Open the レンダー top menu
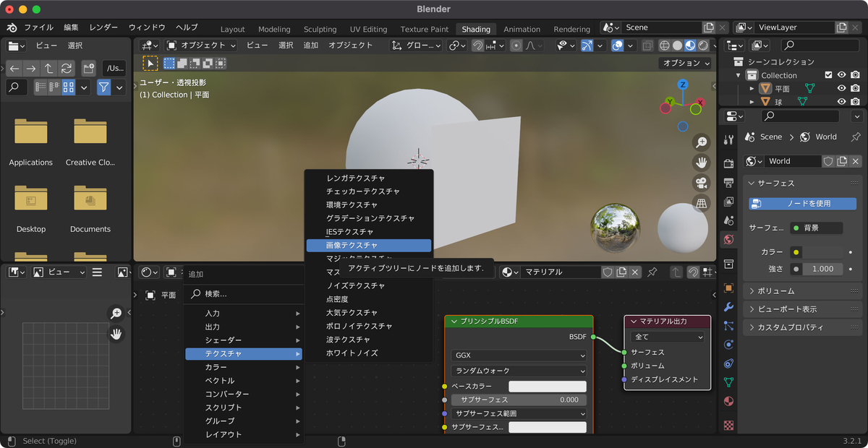The height and width of the screenshot is (448, 868). [103, 27]
